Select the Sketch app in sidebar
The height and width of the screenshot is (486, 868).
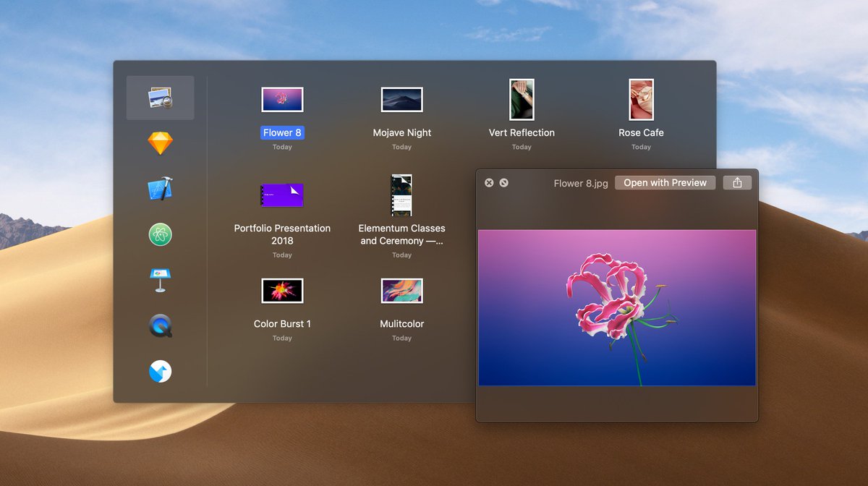click(160, 143)
